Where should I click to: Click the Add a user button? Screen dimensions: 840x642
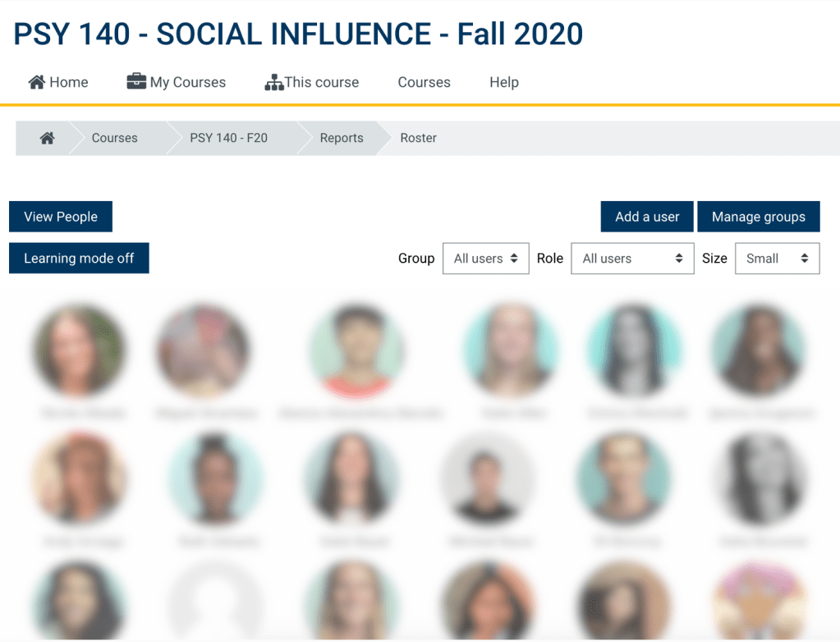pos(647,217)
